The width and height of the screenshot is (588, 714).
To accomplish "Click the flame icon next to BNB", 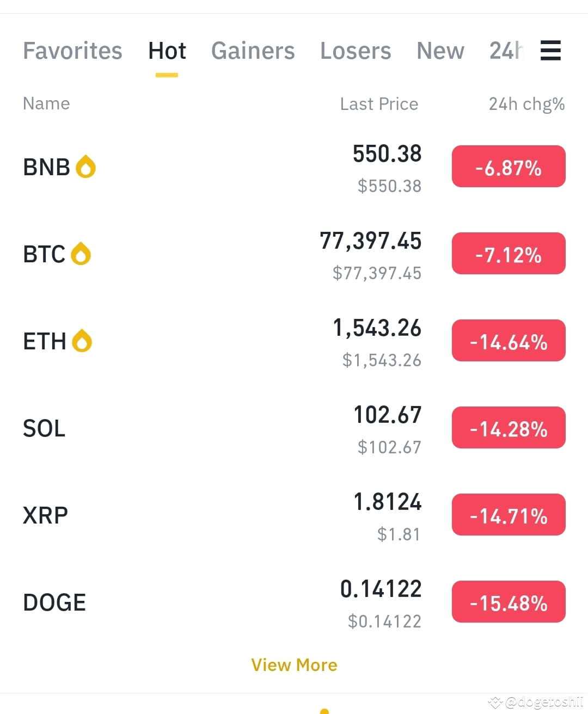I will 85,167.
